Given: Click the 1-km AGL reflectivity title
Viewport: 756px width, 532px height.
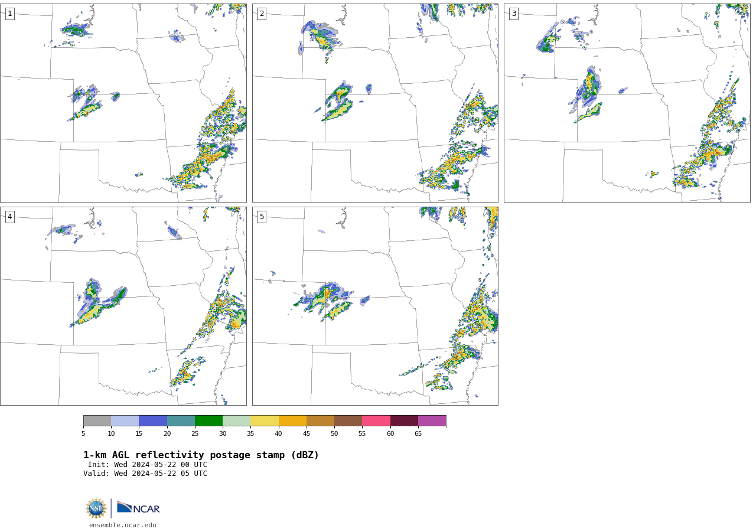Looking at the screenshot, I should 201,455.
